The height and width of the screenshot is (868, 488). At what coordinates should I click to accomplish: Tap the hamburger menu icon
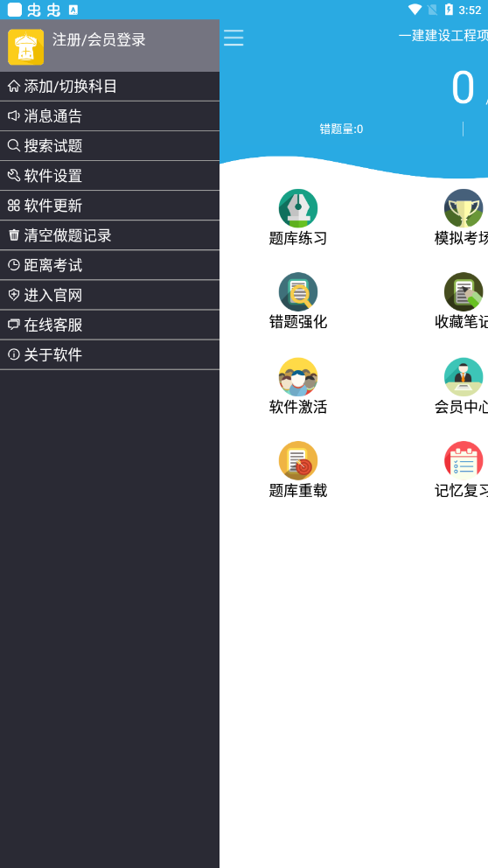tap(234, 38)
